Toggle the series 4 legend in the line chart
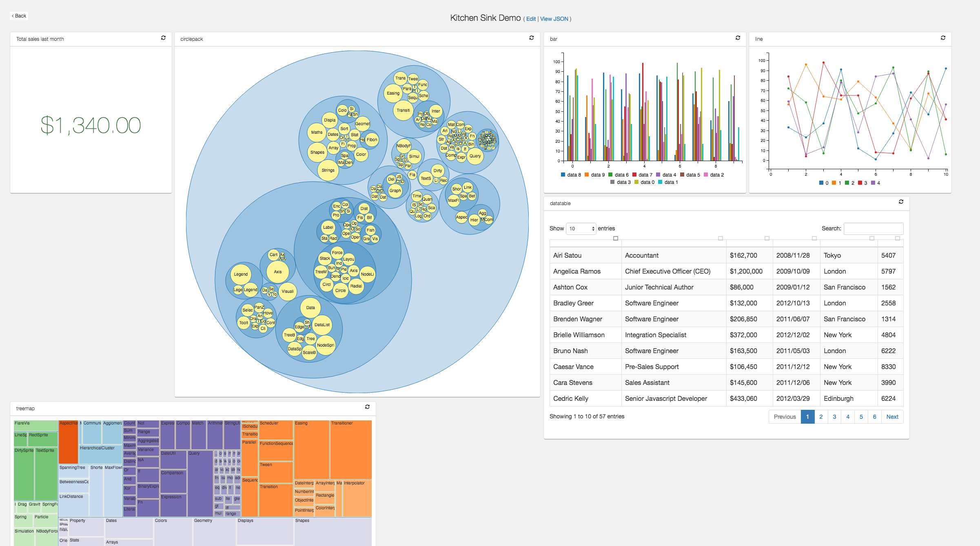980x546 pixels. point(876,183)
